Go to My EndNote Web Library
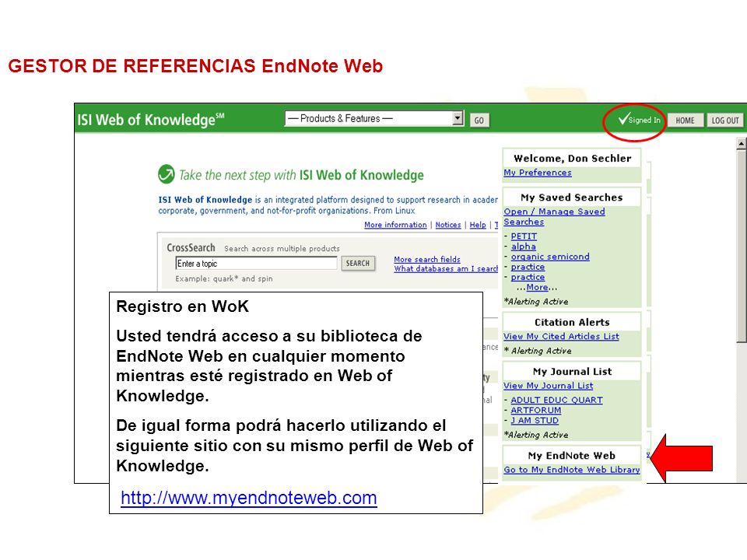 572,470
